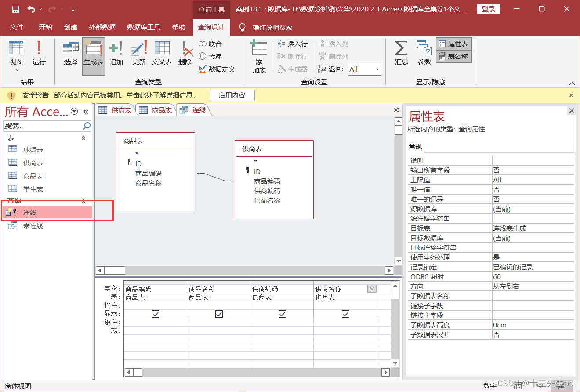Click the Undo arrow icon

pos(31,9)
